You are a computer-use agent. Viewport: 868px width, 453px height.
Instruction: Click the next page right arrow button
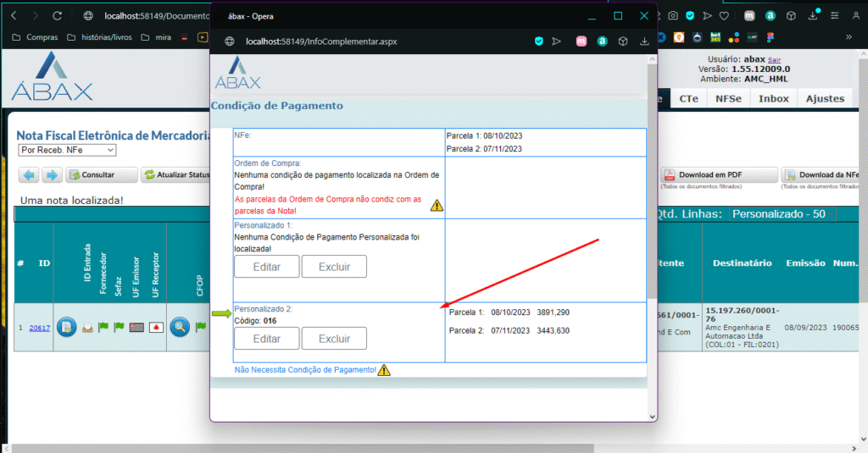coord(52,175)
